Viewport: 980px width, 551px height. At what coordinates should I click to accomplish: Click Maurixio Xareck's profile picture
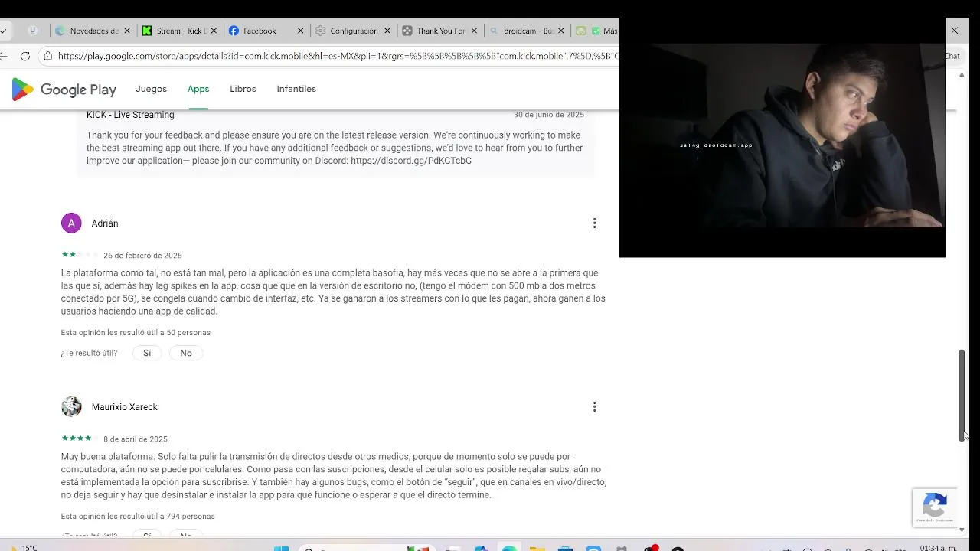[71, 407]
